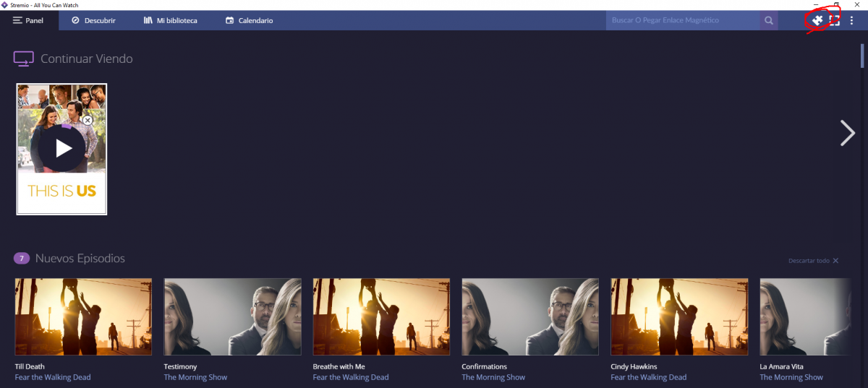Open the add-ons puzzle piece icon
The height and width of the screenshot is (388, 868).
(817, 20)
